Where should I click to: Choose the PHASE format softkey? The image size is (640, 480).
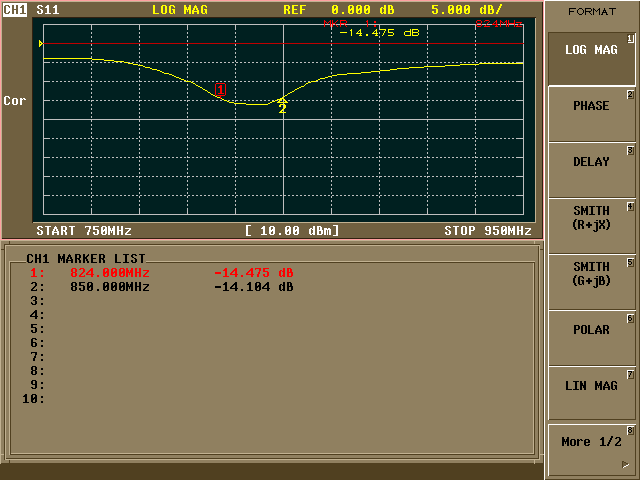[x=591, y=114]
